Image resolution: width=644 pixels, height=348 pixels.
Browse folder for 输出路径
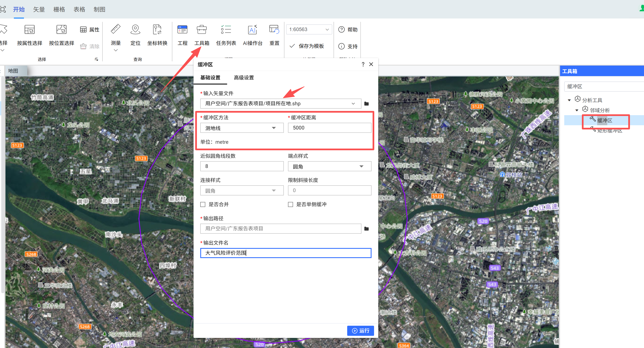pyautogui.click(x=367, y=229)
